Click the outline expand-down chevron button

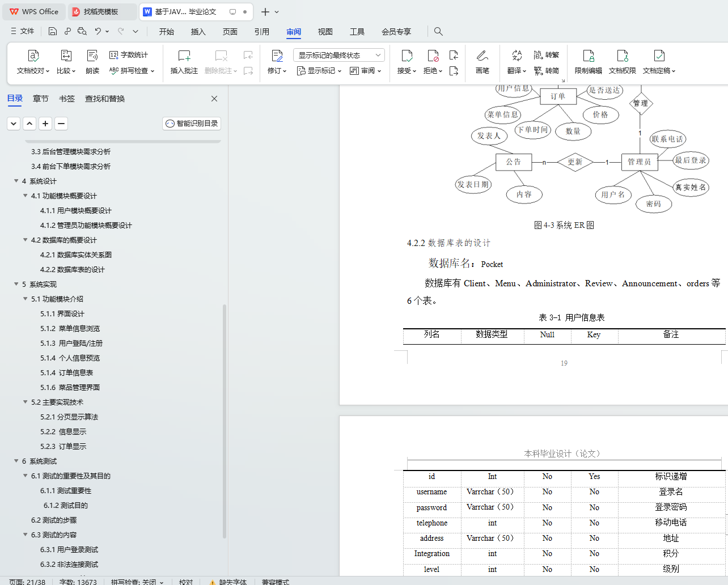point(14,124)
